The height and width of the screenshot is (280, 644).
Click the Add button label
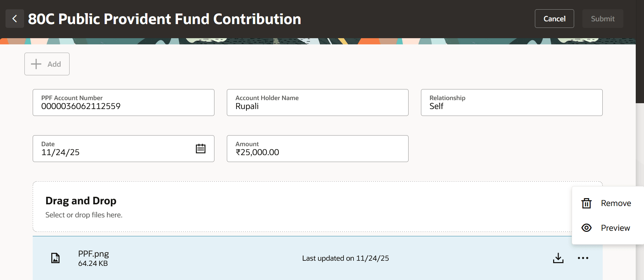pyautogui.click(x=54, y=64)
